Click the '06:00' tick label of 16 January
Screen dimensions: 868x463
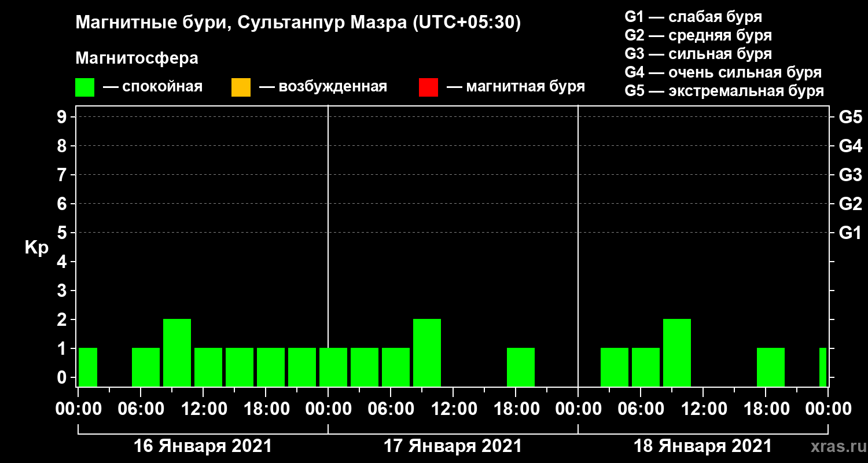141,409
